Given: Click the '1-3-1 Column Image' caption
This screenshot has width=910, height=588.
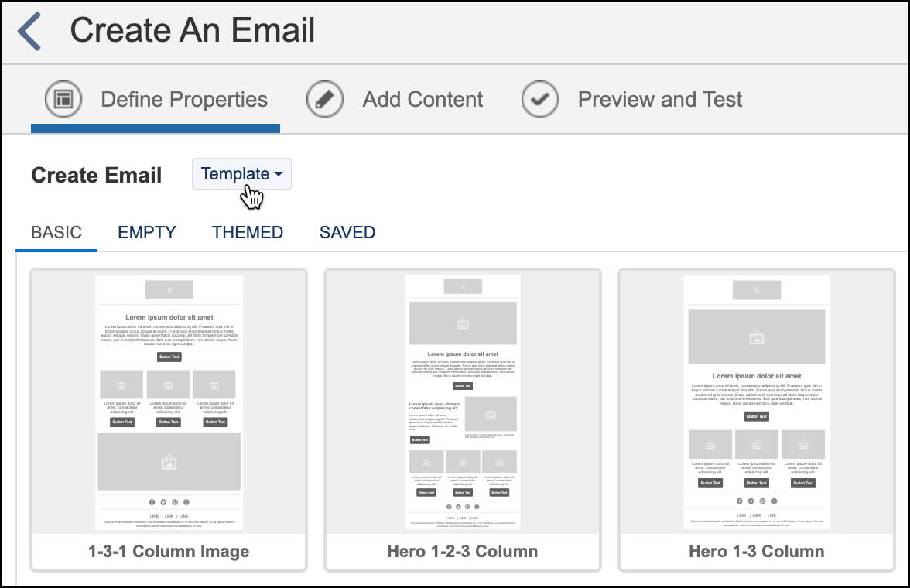Looking at the screenshot, I should [x=169, y=551].
